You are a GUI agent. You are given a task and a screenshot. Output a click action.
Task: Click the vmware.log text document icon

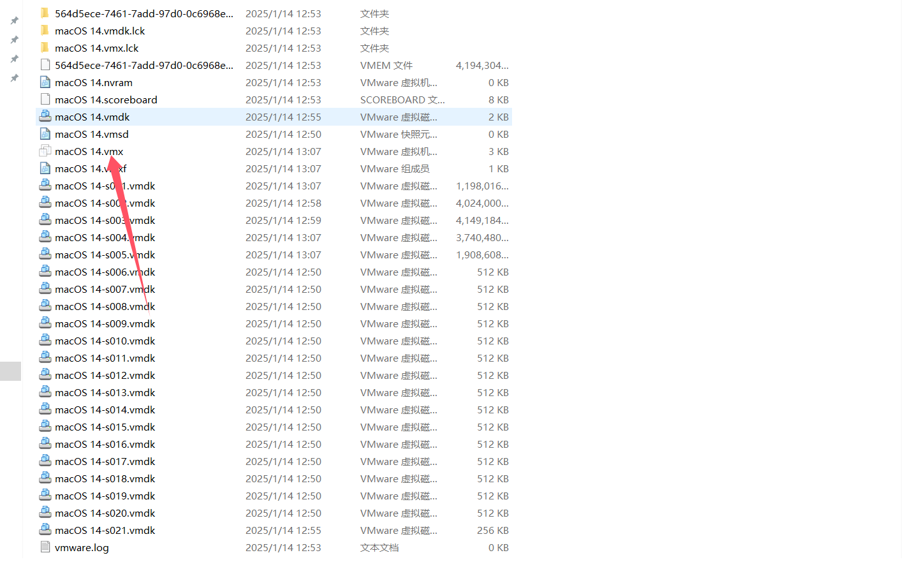click(45, 547)
